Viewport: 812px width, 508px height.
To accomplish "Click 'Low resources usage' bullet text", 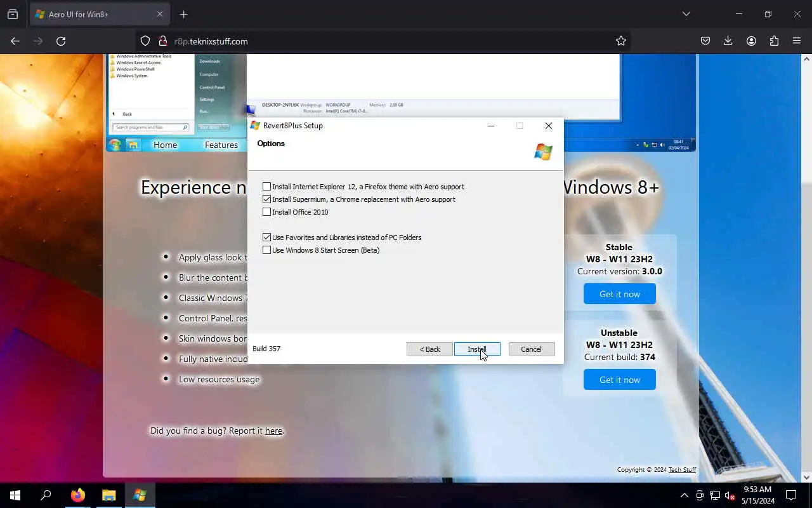I will pos(219,379).
